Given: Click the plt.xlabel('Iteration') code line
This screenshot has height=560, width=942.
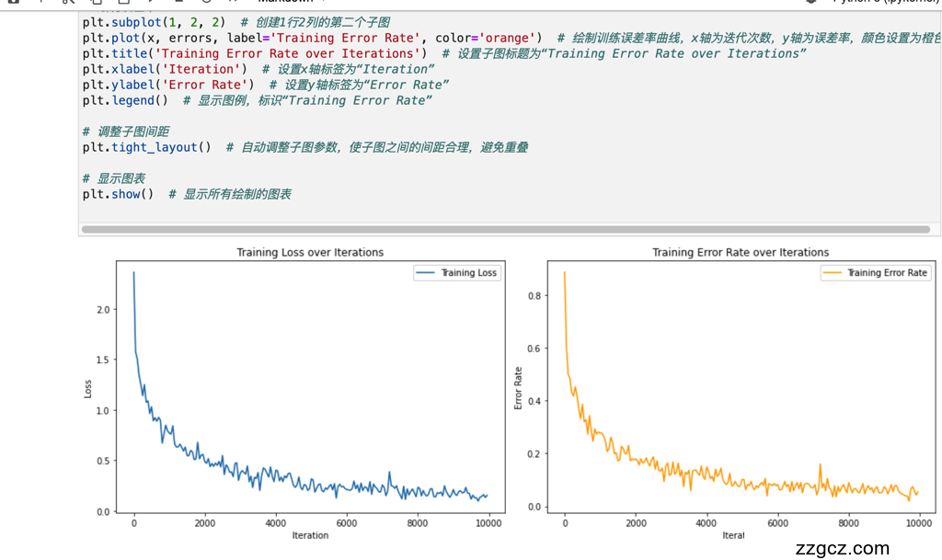Looking at the screenshot, I should pyautogui.click(x=165, y=69).
